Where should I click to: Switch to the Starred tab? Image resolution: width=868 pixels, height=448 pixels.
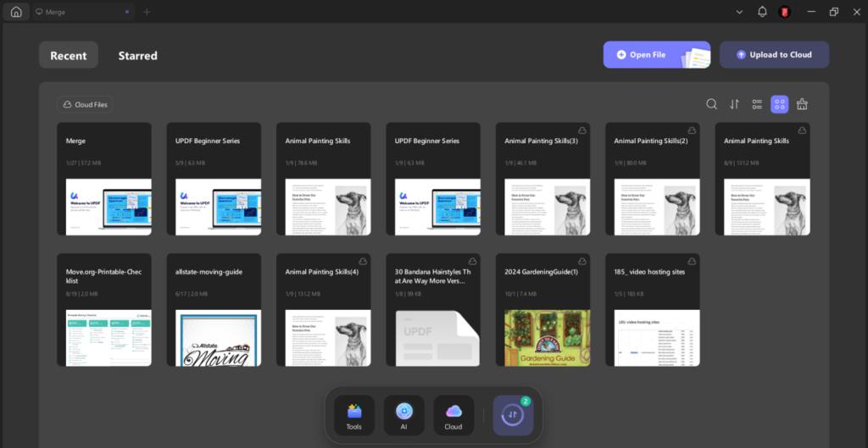137,55
